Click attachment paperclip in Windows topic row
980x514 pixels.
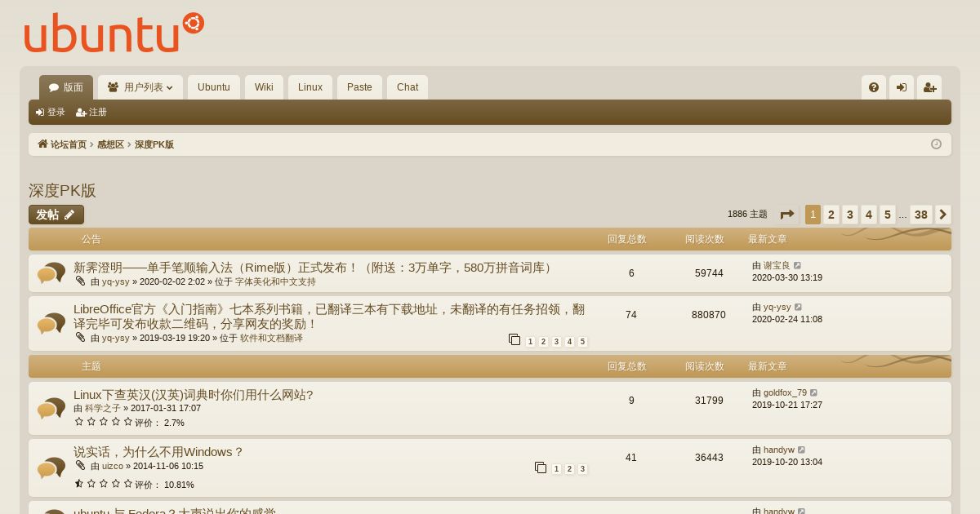click(x=80, y=465)
